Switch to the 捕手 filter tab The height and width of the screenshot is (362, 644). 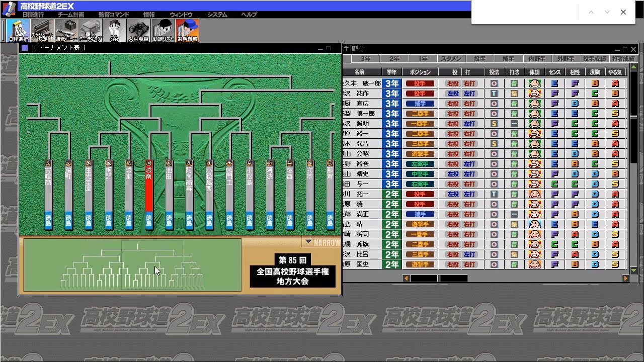[509, 59]
